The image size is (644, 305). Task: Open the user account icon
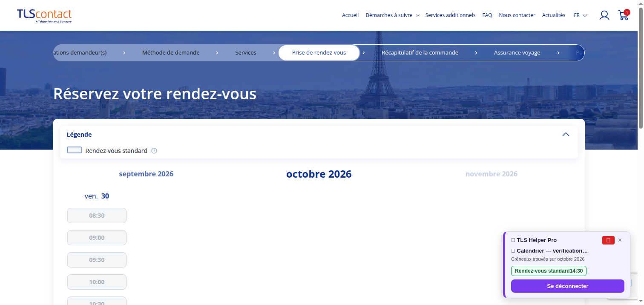coord(604,15)
